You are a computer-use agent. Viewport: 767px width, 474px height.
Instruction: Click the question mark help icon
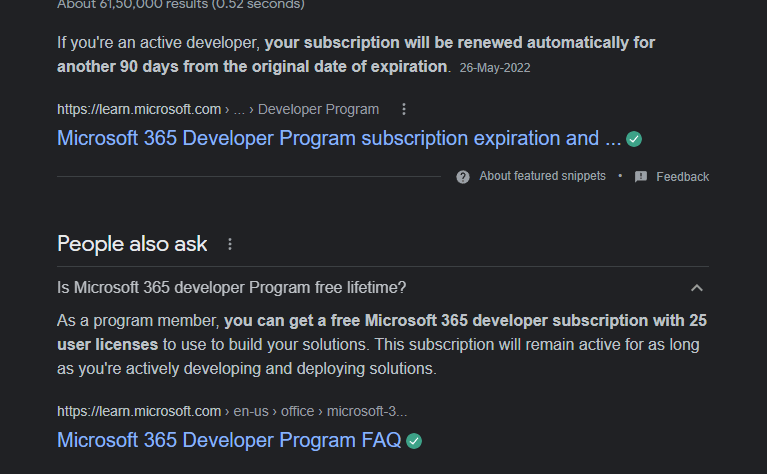coord(463,177)
